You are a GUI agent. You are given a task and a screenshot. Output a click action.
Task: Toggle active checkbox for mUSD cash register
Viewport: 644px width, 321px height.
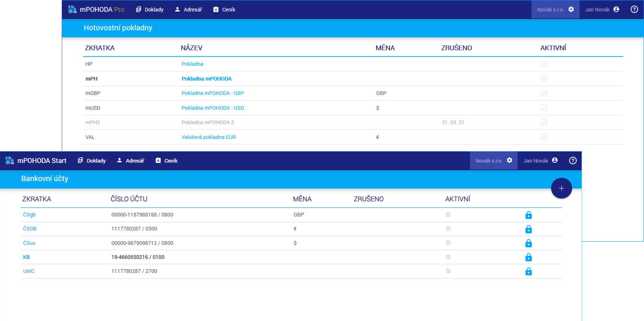click(544, 108)
